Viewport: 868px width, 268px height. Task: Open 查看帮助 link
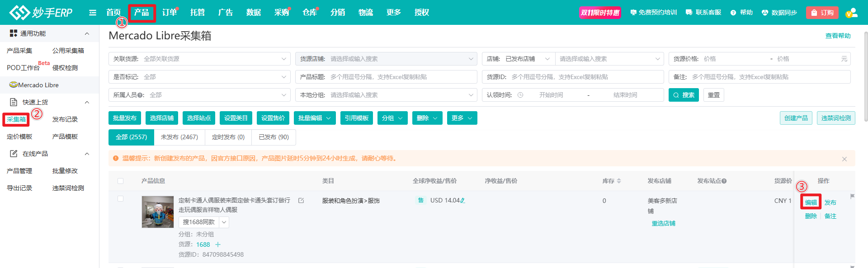[838, 36]
